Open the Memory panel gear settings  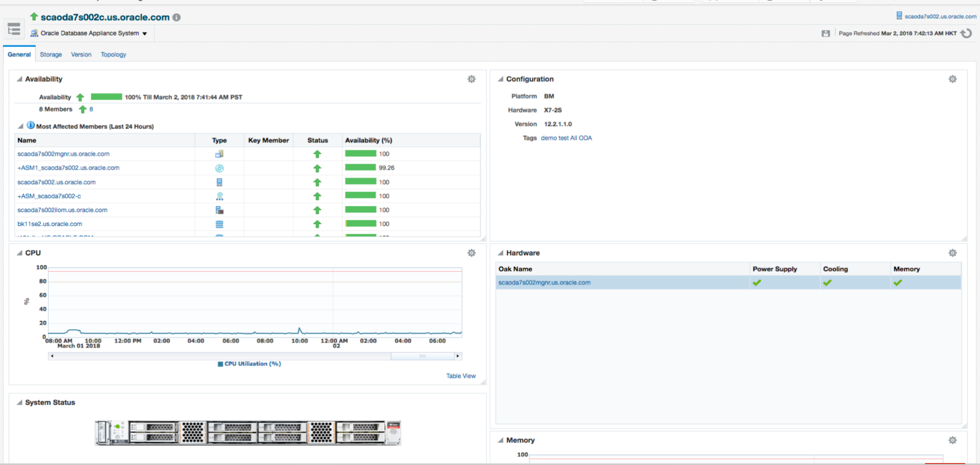(953, 440)
